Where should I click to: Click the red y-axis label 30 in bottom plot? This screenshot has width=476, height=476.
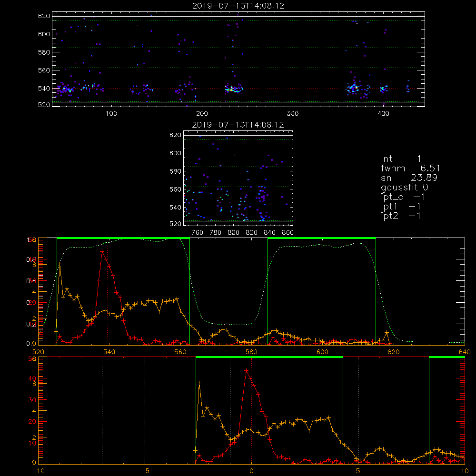tap(32, 400)
